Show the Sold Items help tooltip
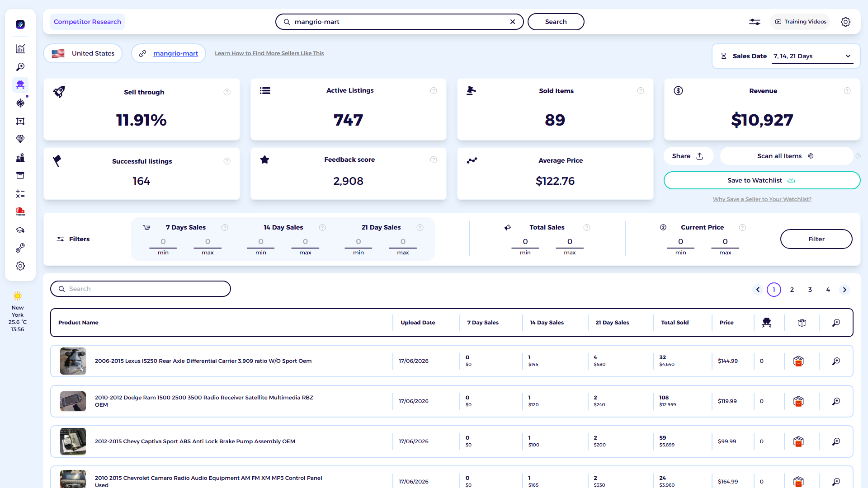This screenshot has height=488, width=868. pos(641,91)
